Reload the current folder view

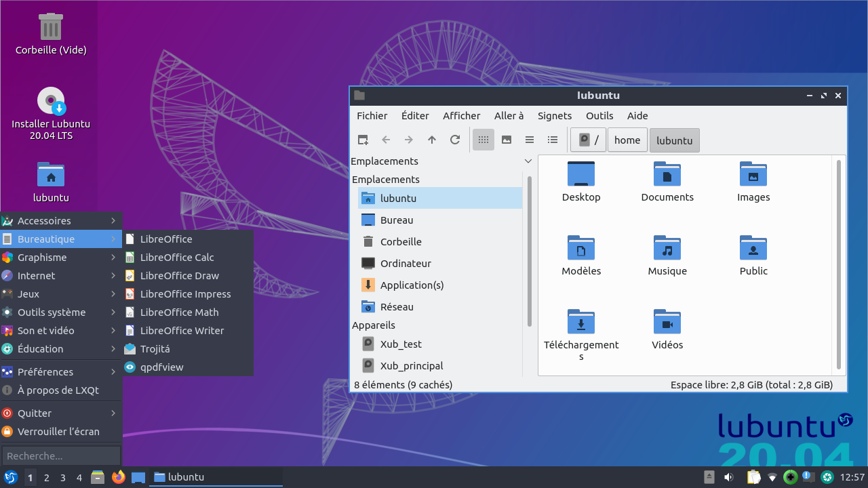point(455,140)
